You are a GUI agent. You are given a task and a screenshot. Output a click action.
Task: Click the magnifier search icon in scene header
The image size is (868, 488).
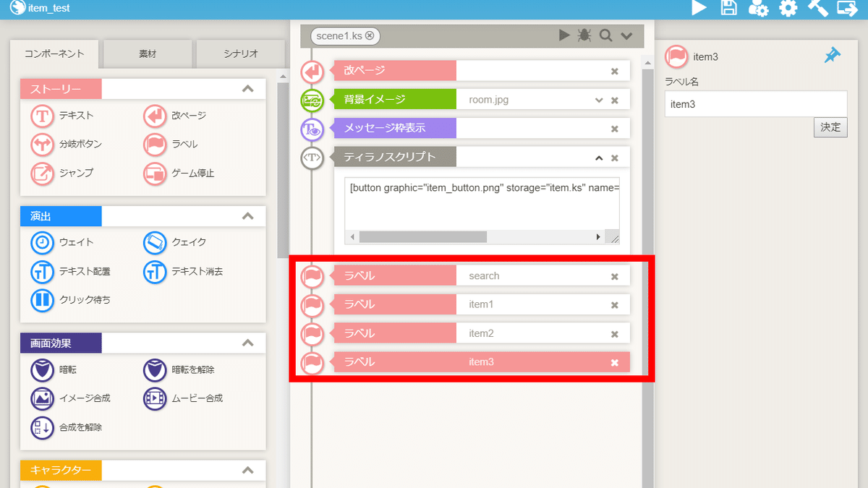tap(605, 35)
